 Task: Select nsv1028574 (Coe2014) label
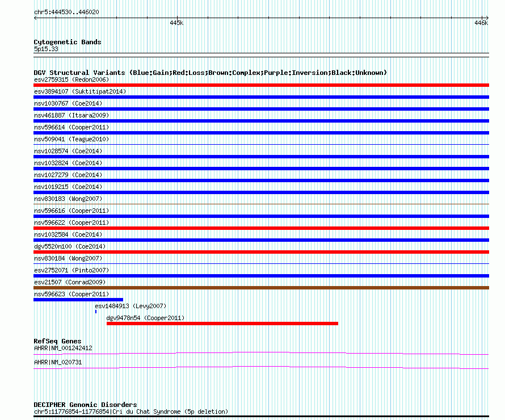pos(68,151)
